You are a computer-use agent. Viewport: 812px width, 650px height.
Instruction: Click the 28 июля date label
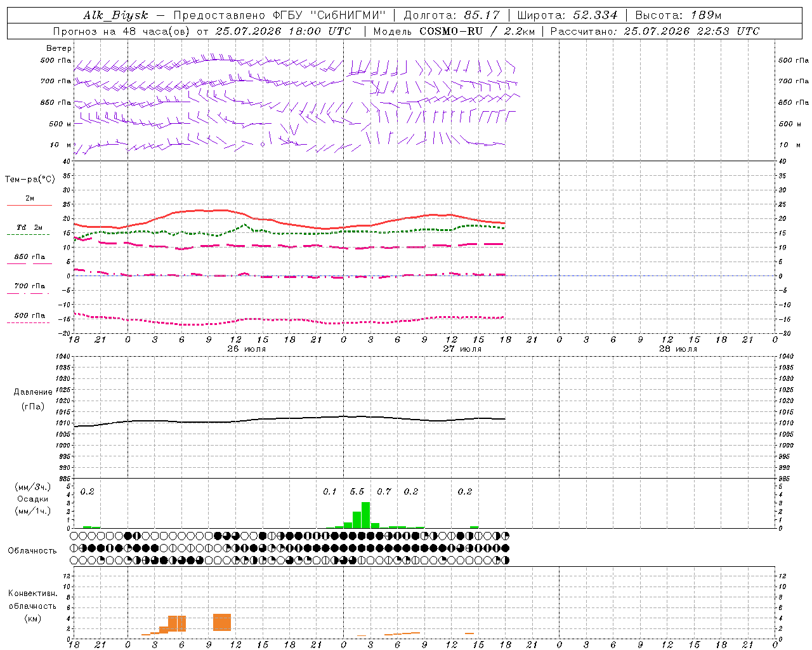point(678,348)
